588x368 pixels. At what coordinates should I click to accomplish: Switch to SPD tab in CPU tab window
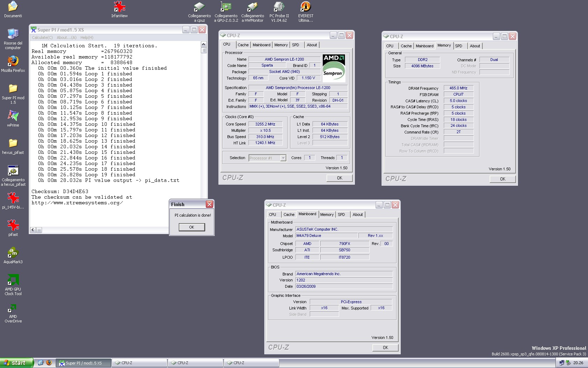pos(296,45)
